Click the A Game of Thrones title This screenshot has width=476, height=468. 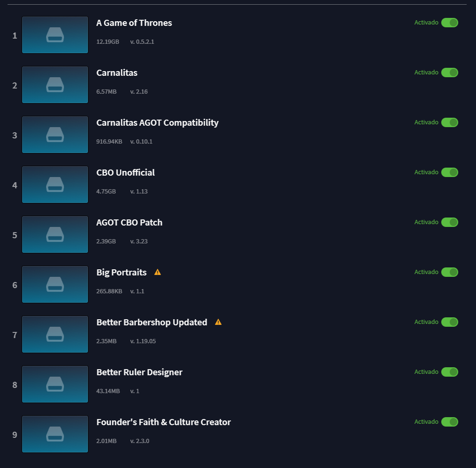pyautogui.click(x=134, y=23)
